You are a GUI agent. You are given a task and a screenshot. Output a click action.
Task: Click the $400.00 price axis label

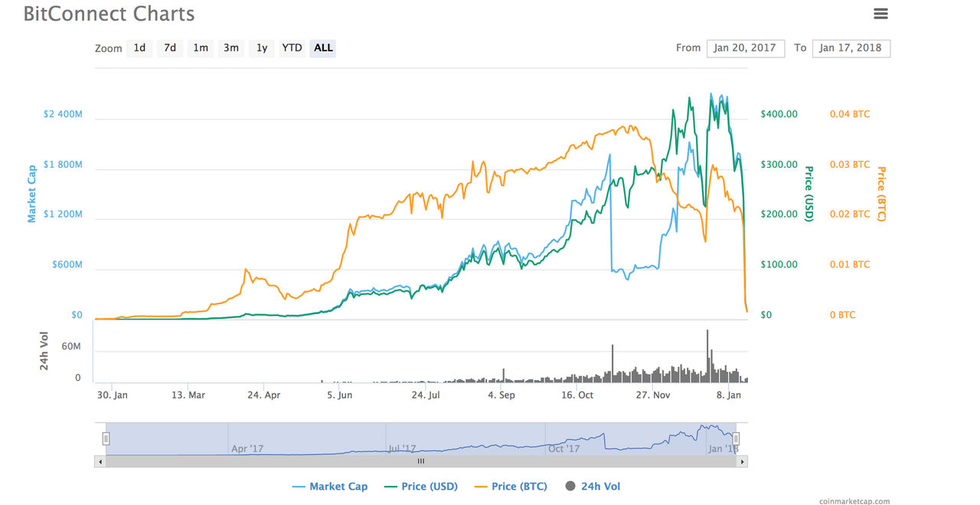click(x=779, y=114)
